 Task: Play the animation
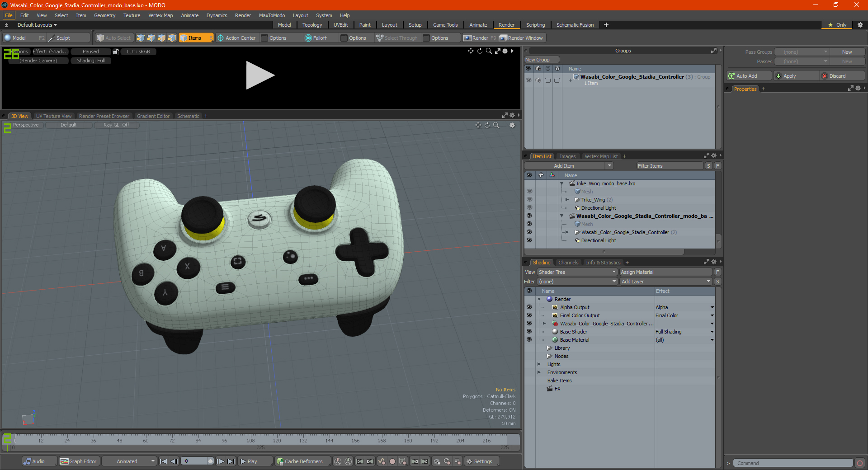[x=255, y=461]
